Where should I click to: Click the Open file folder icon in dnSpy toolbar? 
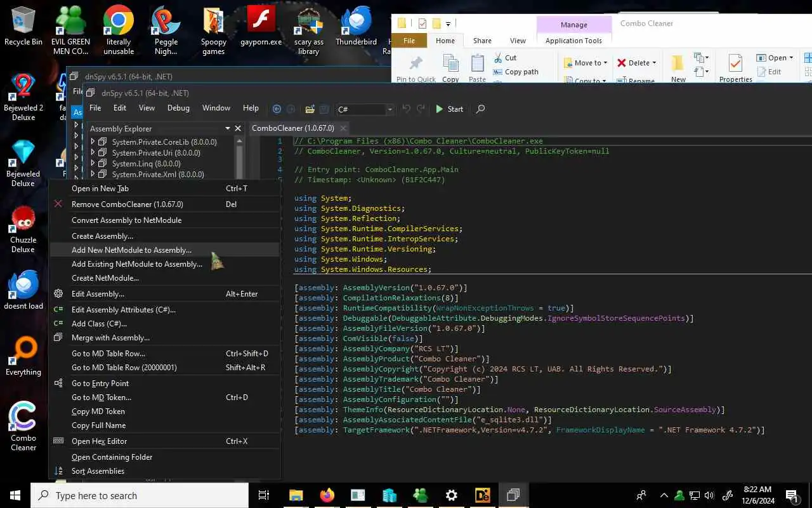[310, 109]
